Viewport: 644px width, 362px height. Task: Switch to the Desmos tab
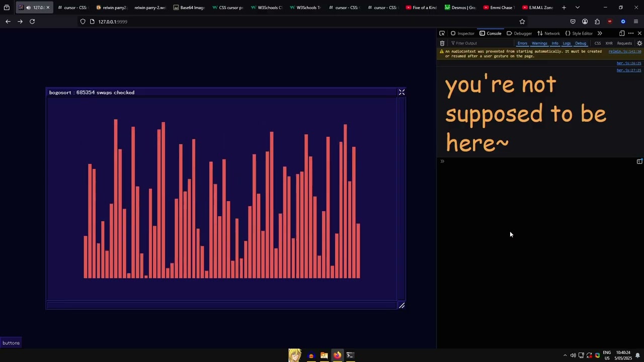[x=460, y=8]
